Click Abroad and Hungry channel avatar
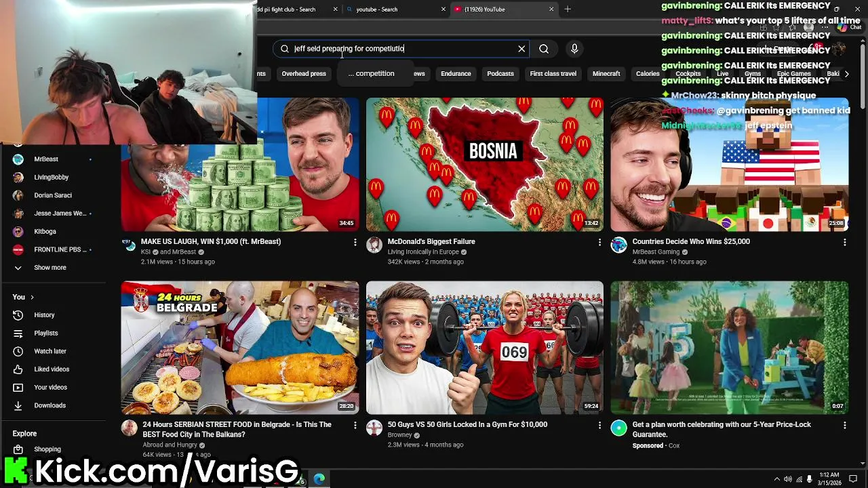This screenshot has width=868, height=488. (x=129, y=428)
